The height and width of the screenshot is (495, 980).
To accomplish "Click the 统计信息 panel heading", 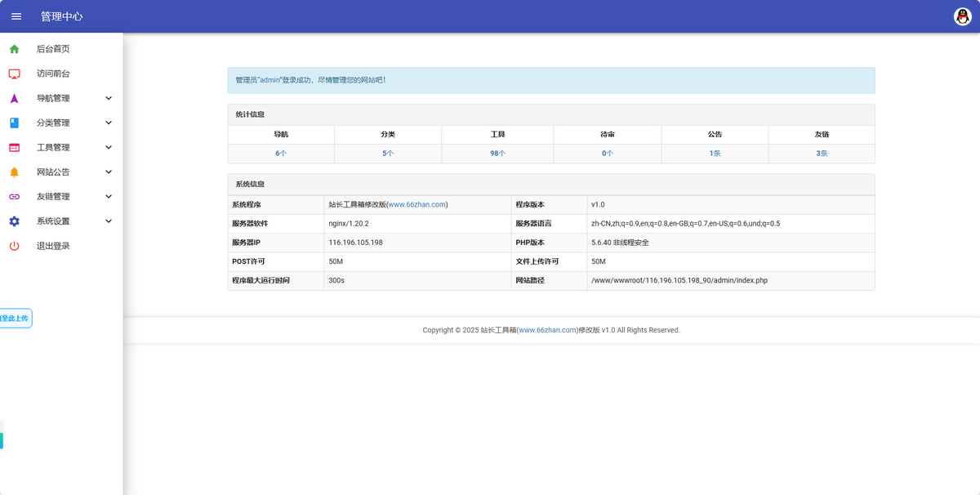I will coord(250,114).
